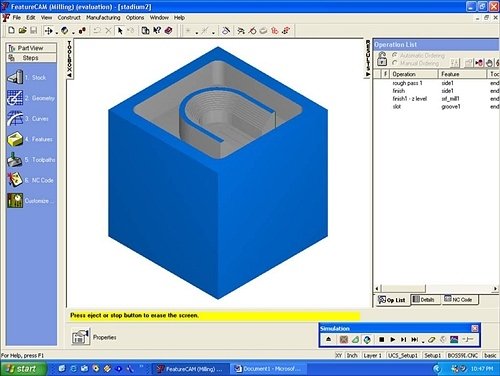Single-step the simulation
The width and height of the screenshot is (500, 376).
tap(403, 339)
